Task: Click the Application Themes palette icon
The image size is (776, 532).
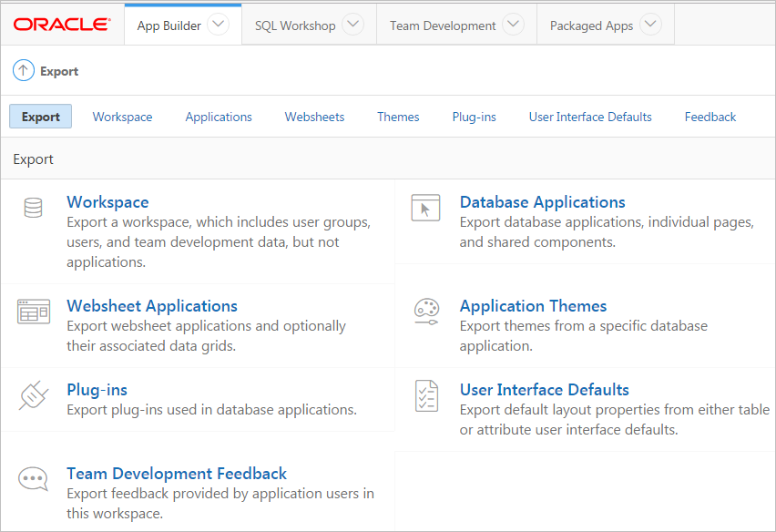Action: [425, 312]
